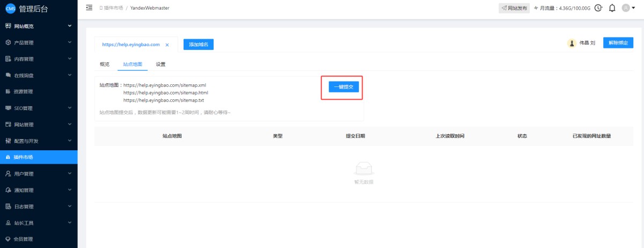Image resolution: width=644 pixels, height=248 pixels.
Task: Expand the 用户管理 sidebar menu
Action: coord(69,174)
